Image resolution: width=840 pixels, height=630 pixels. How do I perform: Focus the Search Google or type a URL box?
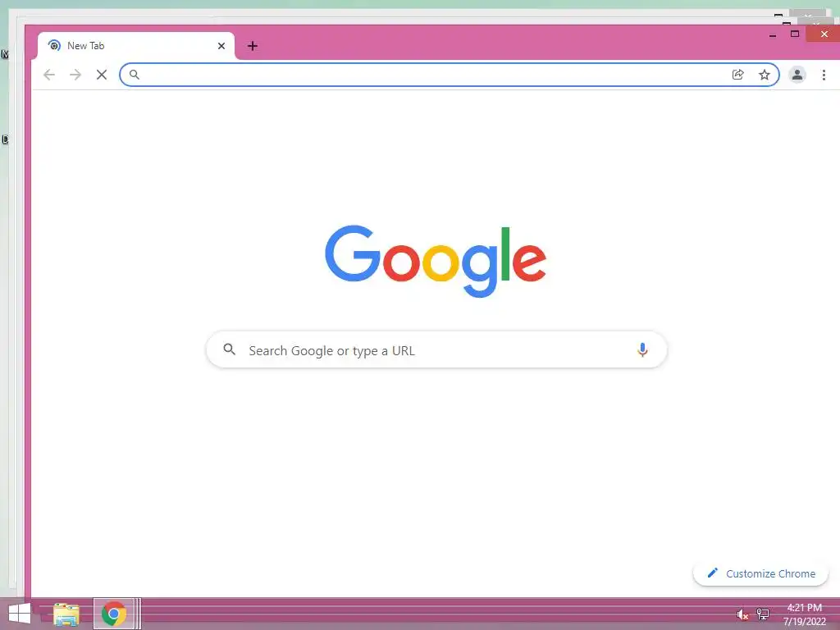(x=436, y=349)
